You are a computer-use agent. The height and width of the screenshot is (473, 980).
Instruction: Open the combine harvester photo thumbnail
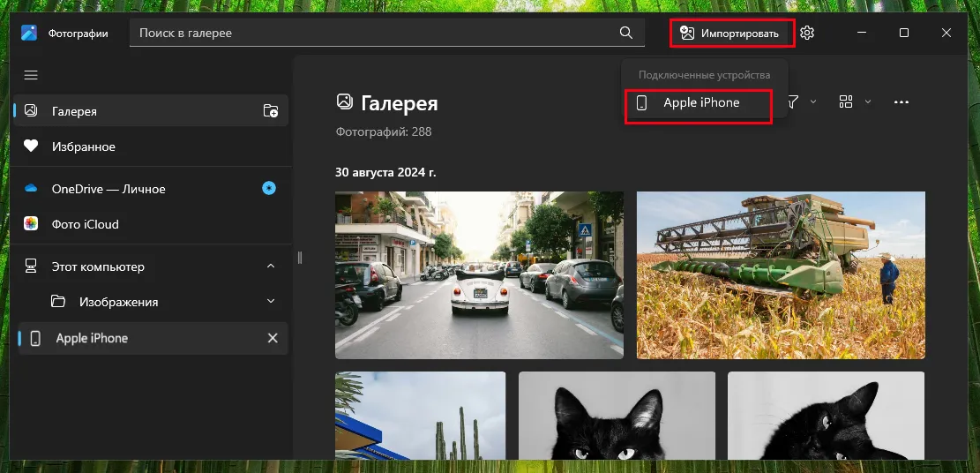coord(781,275)
